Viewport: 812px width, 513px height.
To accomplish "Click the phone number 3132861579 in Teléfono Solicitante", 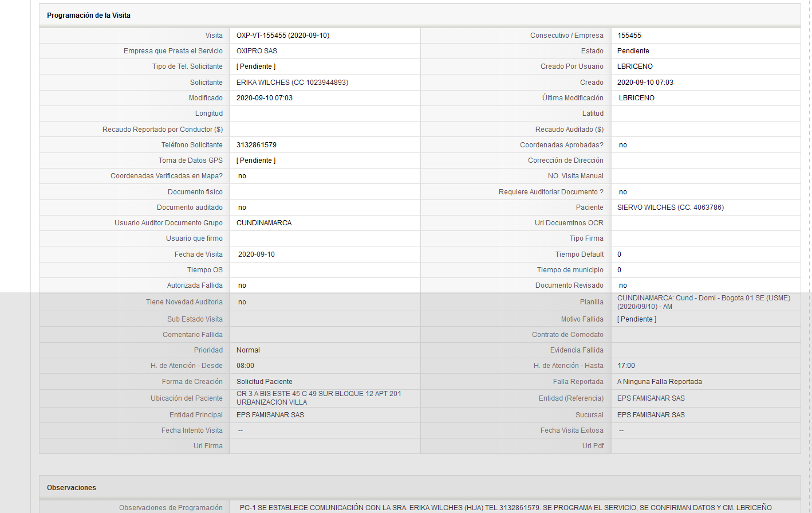I will [x=257, y=145].
